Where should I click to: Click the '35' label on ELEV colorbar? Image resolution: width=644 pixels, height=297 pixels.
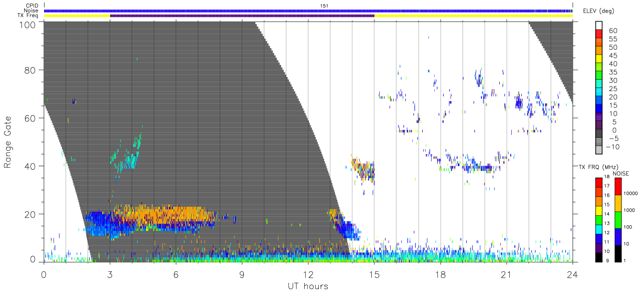(612, 72)
